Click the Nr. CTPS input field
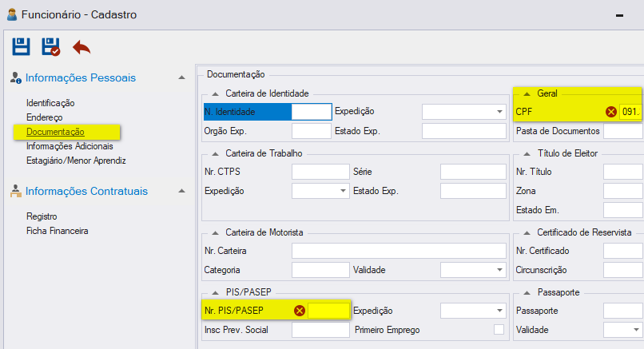Screen dimensions: 644x349 click(x=320, y=172)
